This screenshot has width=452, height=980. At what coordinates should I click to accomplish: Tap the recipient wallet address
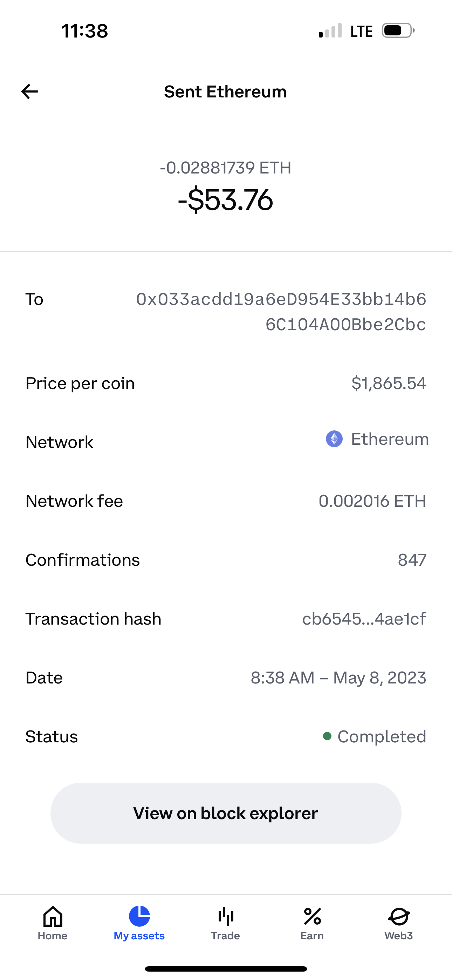281,312
